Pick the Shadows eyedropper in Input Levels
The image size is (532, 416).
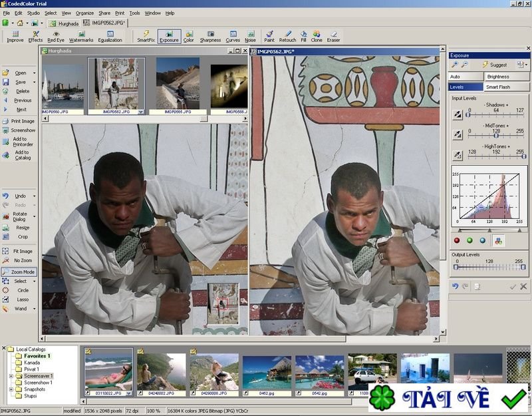tap(458, 114)
